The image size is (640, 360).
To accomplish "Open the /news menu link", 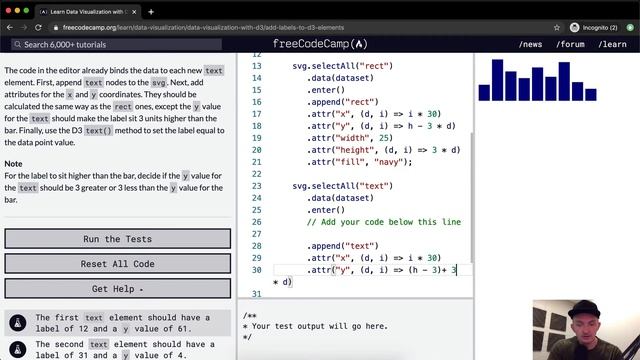I will click(x=530, y=44).
